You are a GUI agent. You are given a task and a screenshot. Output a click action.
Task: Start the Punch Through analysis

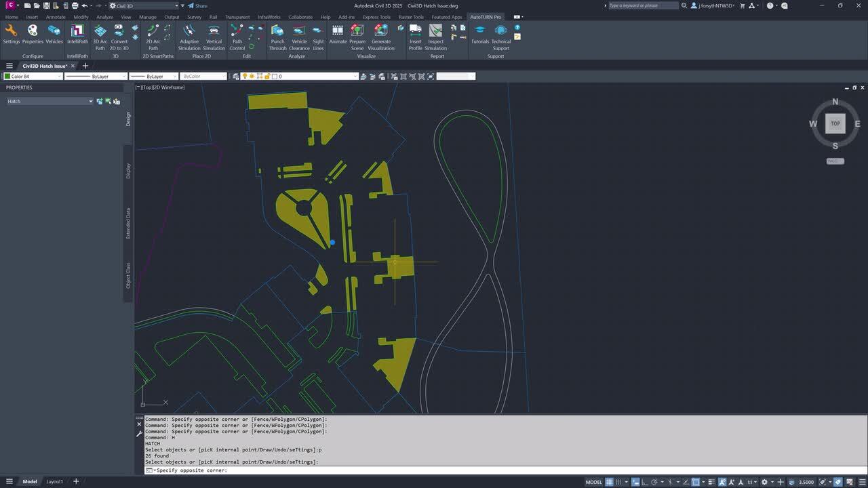(x=277, y=37)
